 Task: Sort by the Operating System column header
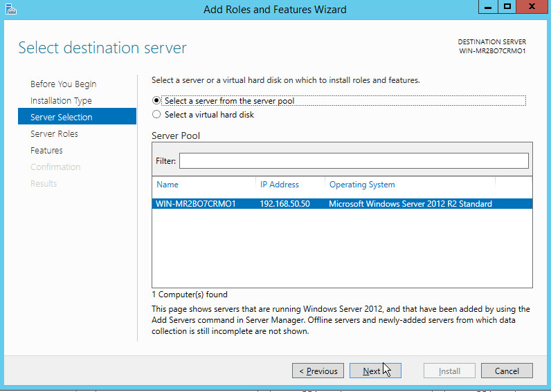click(x=362, y=185)
